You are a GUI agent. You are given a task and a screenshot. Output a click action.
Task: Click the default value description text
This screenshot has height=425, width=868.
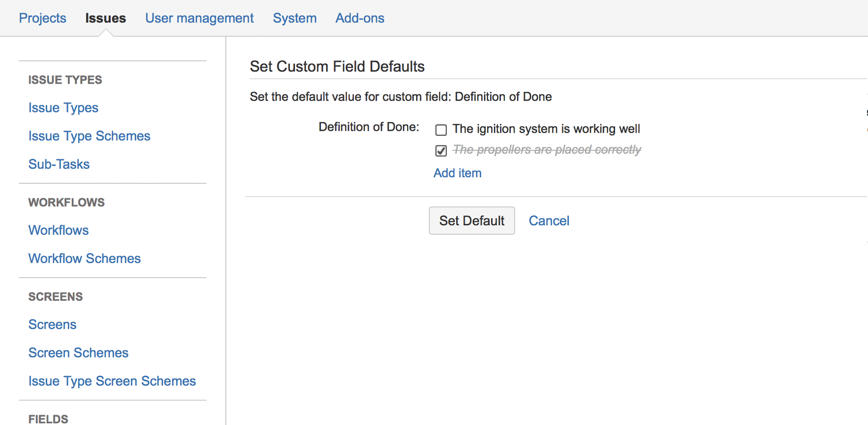(x=401, y=97)
